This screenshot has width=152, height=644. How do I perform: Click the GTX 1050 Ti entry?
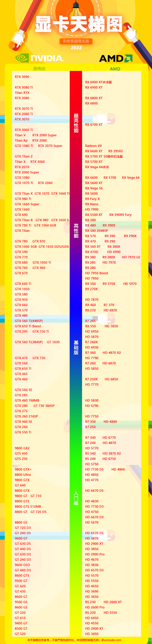pos(42,263)
